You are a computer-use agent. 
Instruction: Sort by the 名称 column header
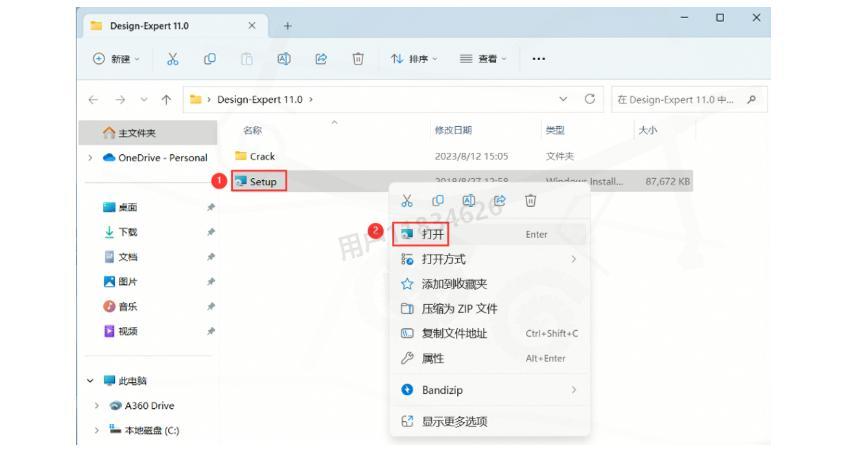coord(252,130)
